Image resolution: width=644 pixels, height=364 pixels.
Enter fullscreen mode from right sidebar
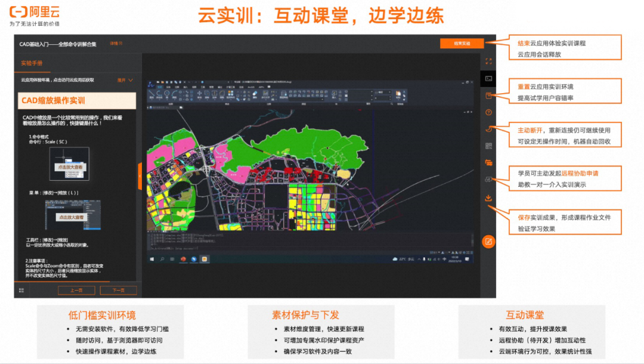point(488,61)
